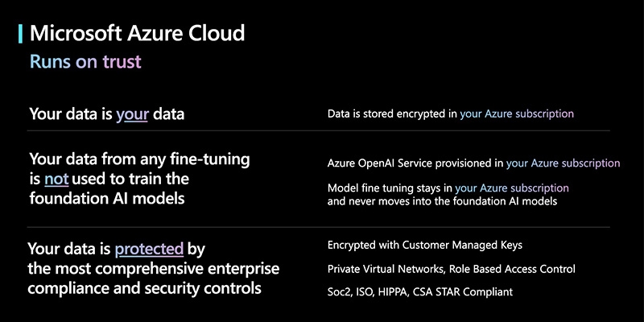Click the underlined word 'your' in first heading

[133, 114]
